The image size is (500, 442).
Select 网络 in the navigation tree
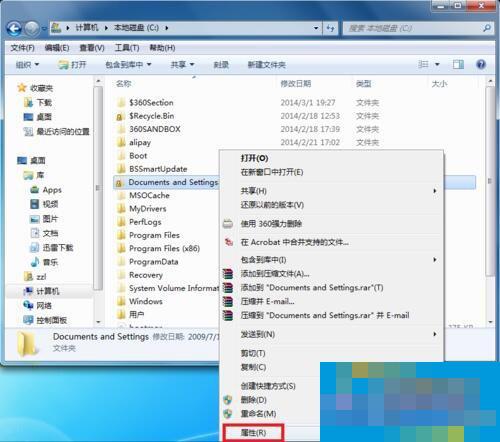click(x=44, y=305)
